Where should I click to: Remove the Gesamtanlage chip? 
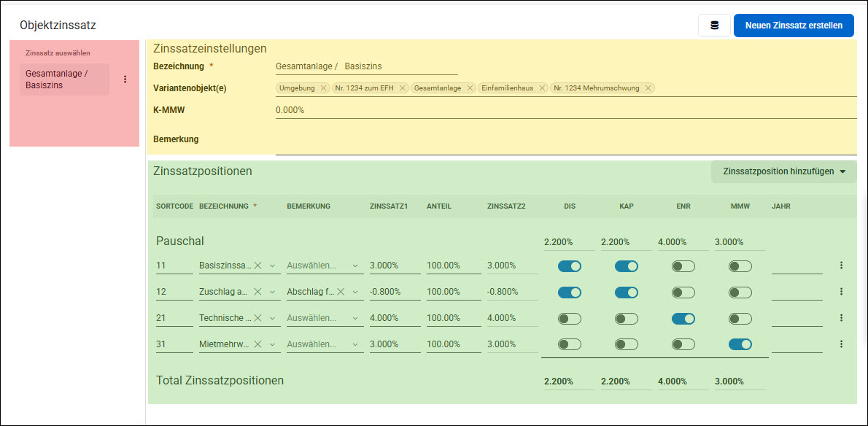(470, 88)
